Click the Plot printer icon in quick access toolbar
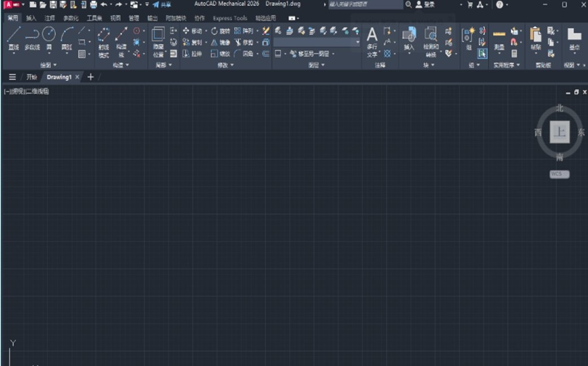This screenshot has height=366, width=588. click(93, 5)
